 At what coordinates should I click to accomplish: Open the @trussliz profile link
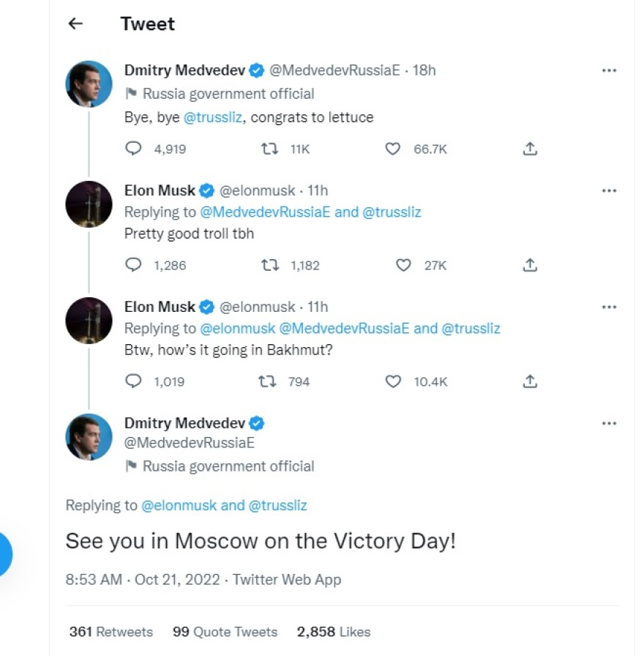pos(214,116)
